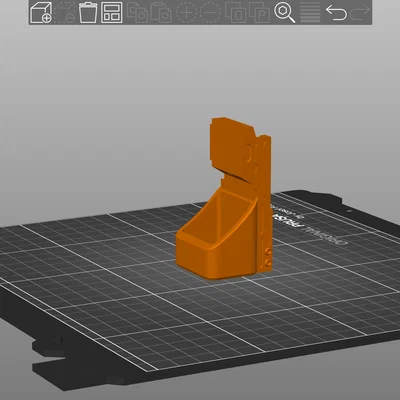Undo the last action with arrow icon
The image size is (400, 400).
pos(336,13)
